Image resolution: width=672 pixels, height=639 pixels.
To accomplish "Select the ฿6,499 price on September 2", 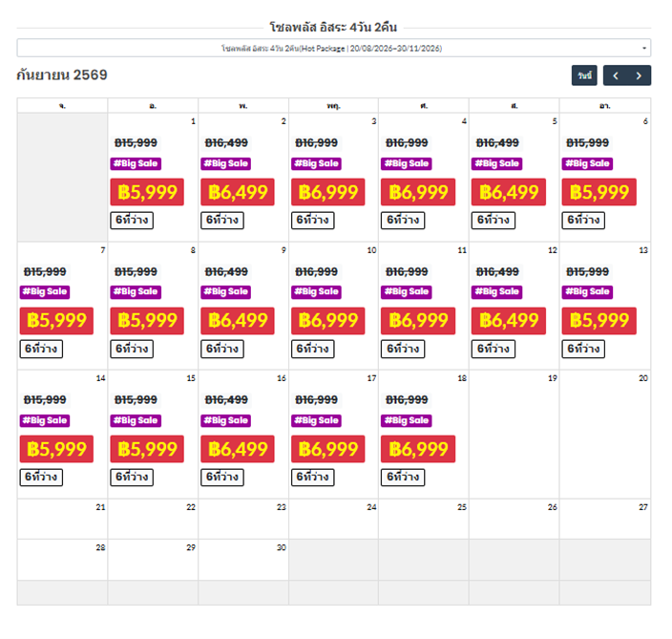I will 238,192.
